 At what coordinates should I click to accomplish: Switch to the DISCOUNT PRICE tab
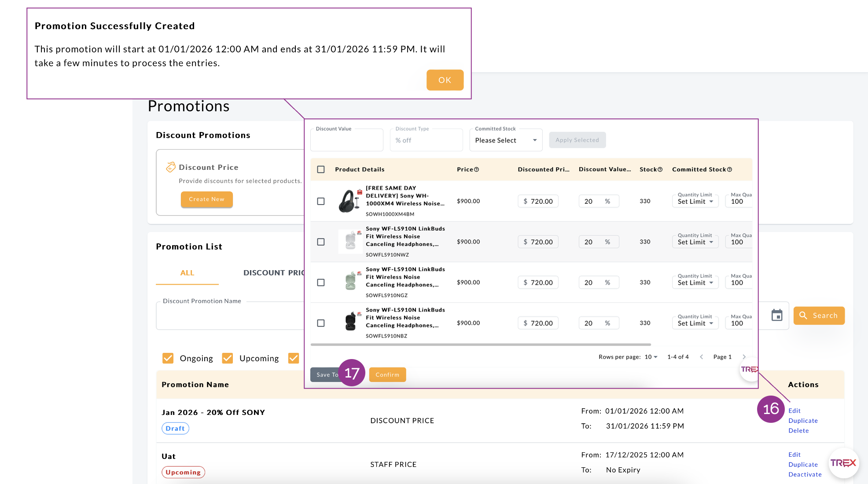click(x=273, y=273)
